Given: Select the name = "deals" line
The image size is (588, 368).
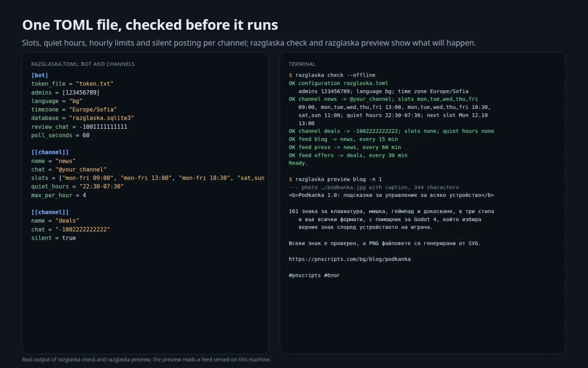Looking at the screenshot, I should click(55, 221).
